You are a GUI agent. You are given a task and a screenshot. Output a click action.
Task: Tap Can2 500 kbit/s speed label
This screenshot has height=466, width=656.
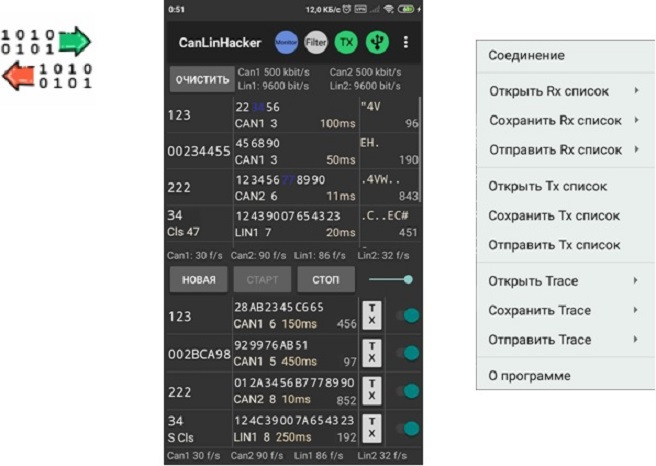(x=365, y=72)
